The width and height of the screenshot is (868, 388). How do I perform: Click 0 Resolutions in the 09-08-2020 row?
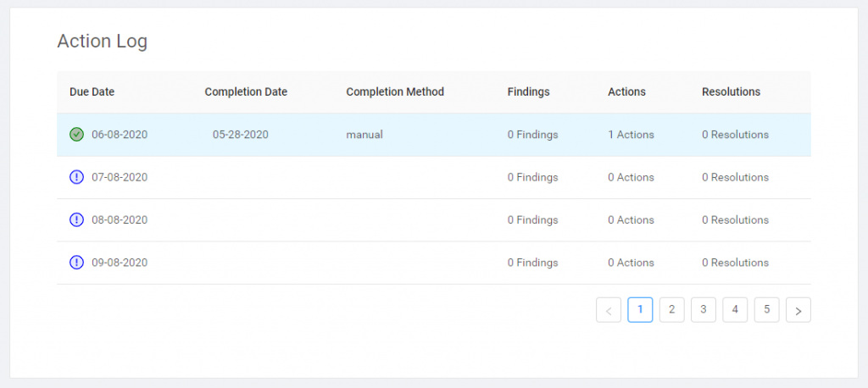click(x=735, y=263)
